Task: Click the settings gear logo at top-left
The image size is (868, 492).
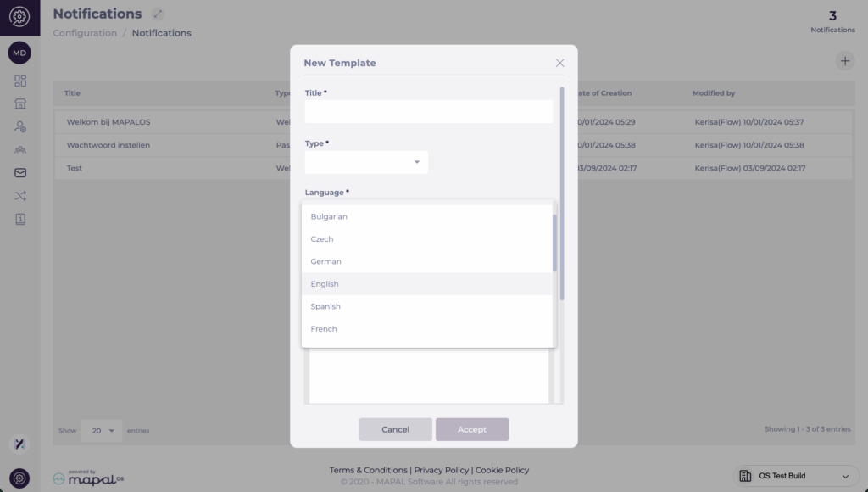Action: point(19,17)
